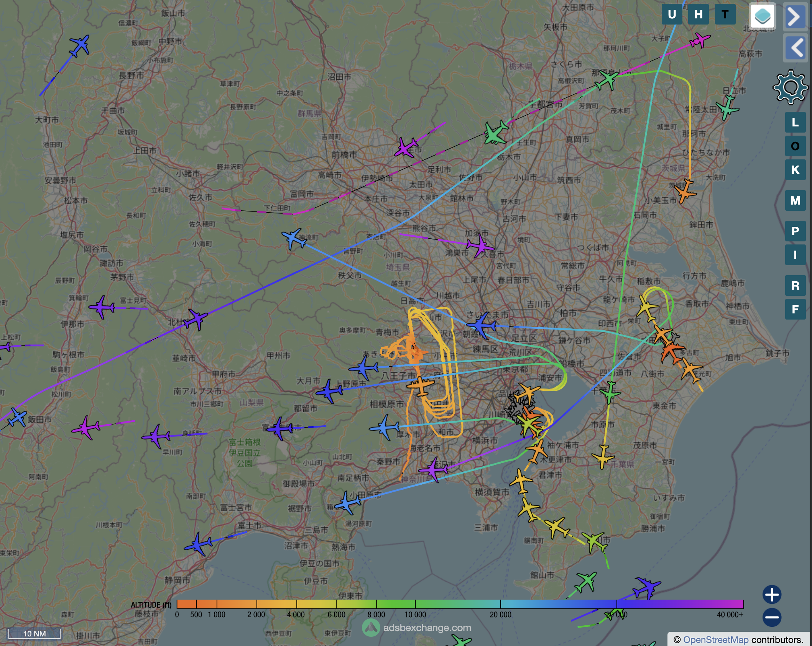Click the R button
812x646 pixels.
(x=795, y=285)
